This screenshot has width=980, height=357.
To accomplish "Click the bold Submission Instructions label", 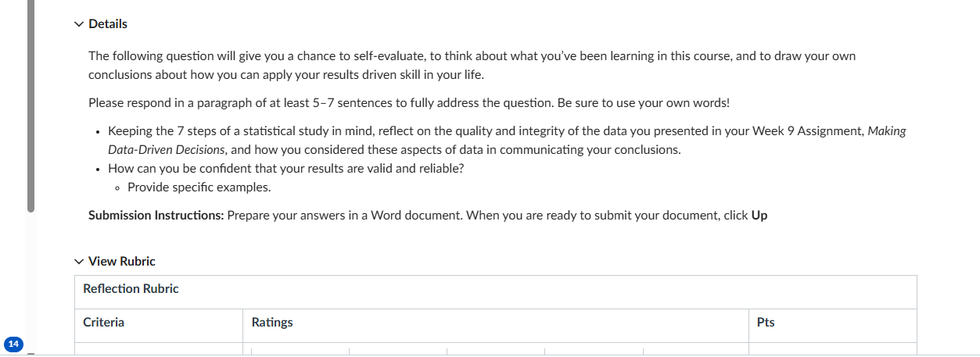I will pyautogui.click(x=156, y=216).
